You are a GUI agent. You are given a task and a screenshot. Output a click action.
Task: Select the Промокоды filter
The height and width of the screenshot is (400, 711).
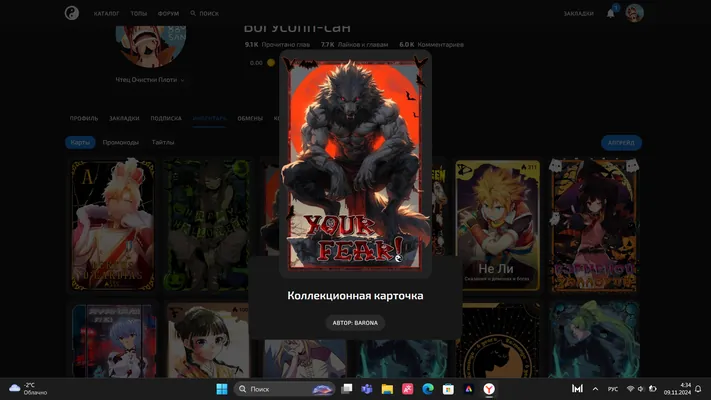pyautogui.click(x=121, y=142)
